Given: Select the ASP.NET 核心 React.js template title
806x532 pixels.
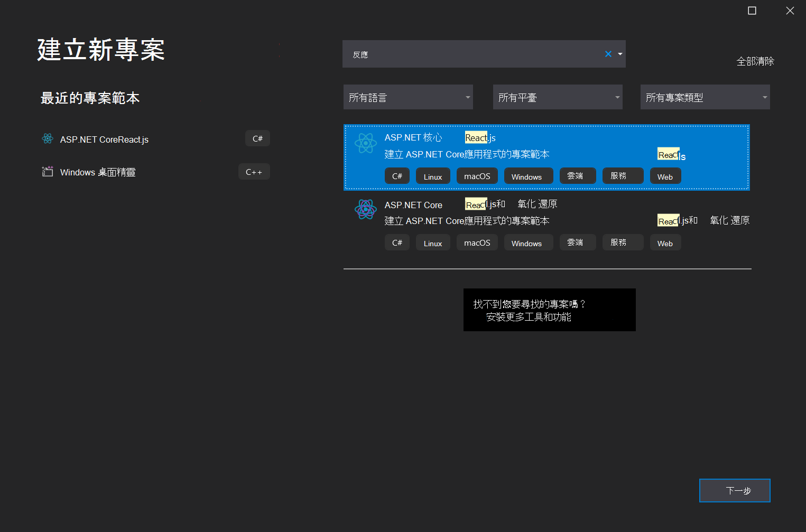Looking at the screenshot, I should [x=440, y=137].
